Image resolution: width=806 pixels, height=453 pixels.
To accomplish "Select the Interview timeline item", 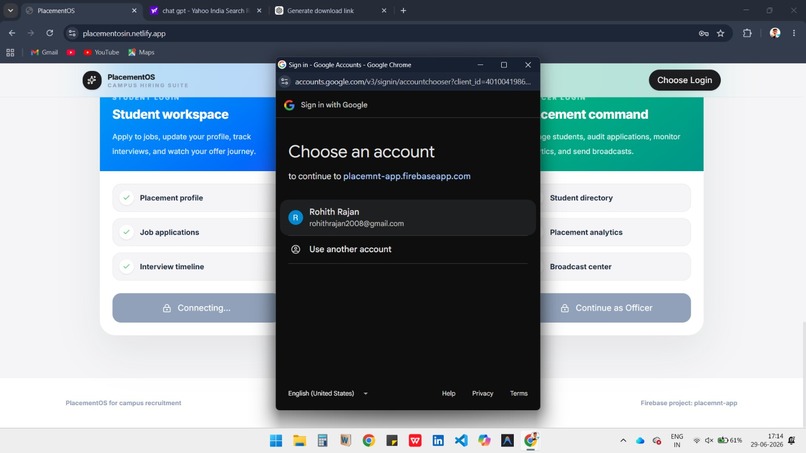I will (194, 267).
